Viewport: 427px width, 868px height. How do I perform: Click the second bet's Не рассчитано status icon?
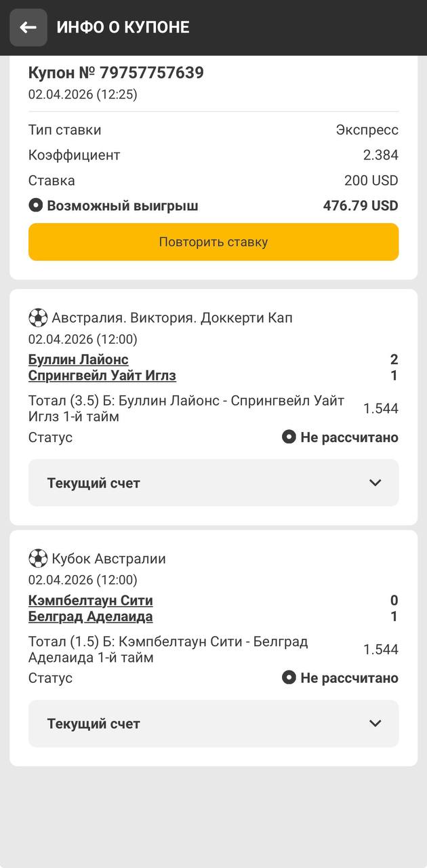click(289, 678)
